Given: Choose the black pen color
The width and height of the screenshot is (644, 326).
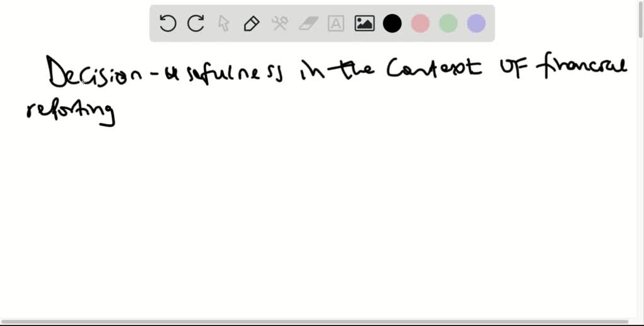Looking at the screenshot, I should click(x=392, y=23).
